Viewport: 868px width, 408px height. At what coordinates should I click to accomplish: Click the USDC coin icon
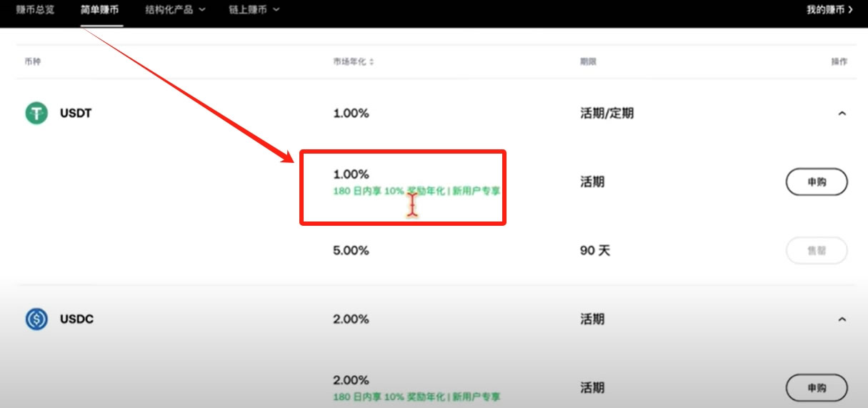tap(36, 319)
